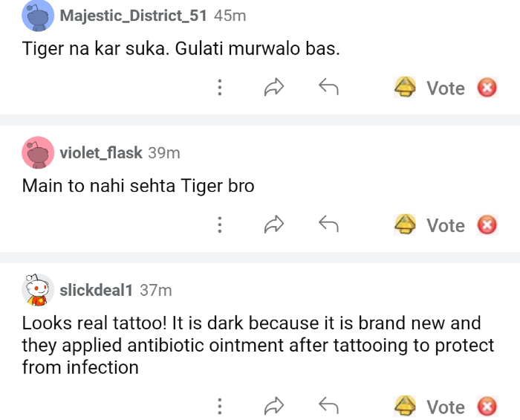Downvote Majestic_District_51's comment with the red icon
This screenshot has width=520, height=420.
pyautogui.click(x=487, y=88)
